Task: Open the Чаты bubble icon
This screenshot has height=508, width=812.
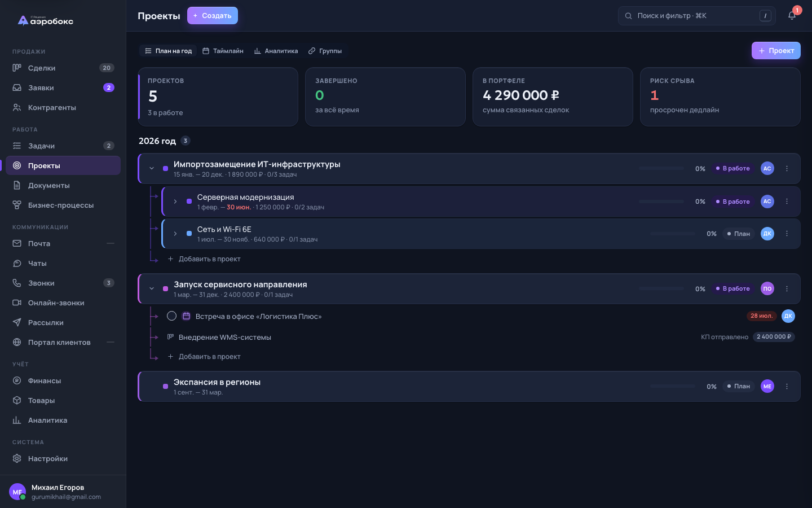Action: pos(17,263)
